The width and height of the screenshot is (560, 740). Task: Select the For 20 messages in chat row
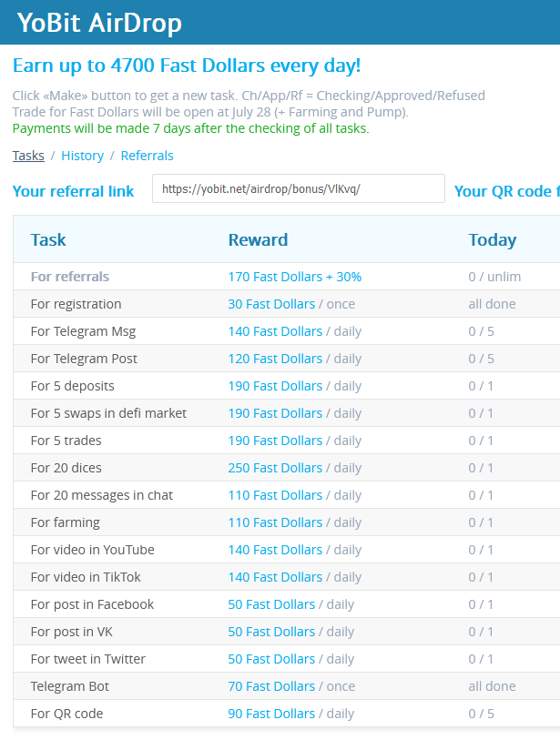point(286,495)
